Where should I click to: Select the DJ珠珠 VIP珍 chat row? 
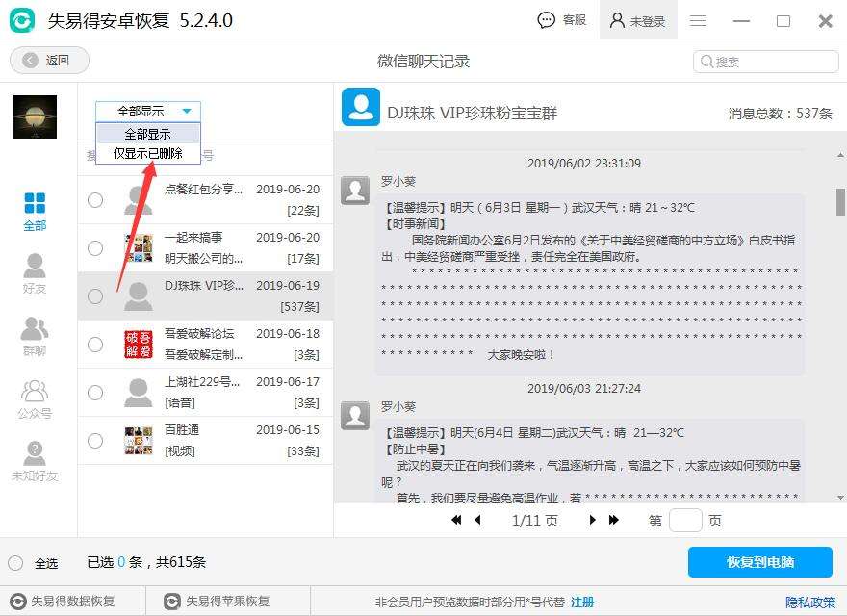click(x=205, y=296)
